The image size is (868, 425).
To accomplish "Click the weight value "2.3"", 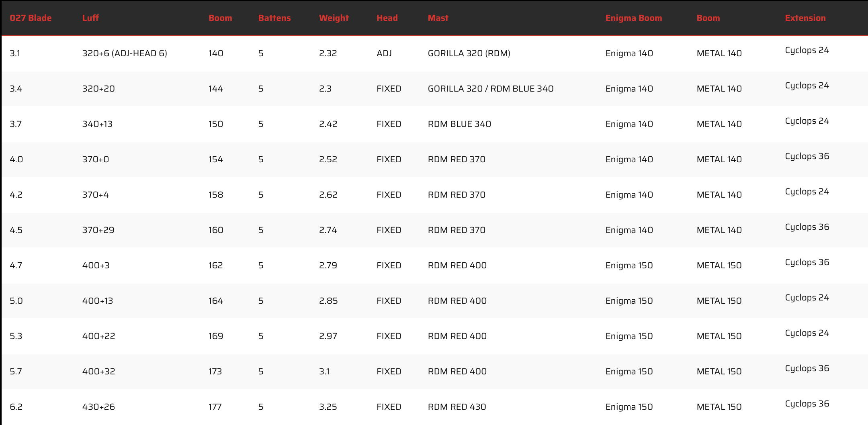I will 325,89.
